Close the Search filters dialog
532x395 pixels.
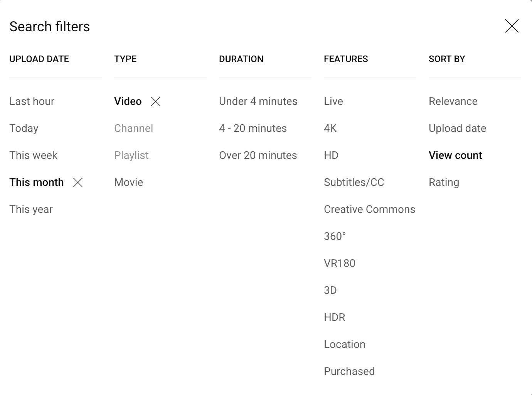[512, 26]
